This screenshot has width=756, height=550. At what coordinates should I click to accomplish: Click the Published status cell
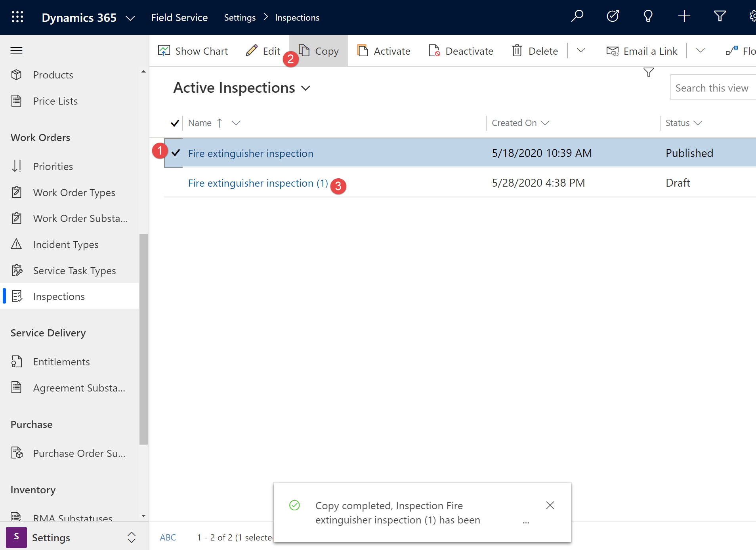(x=689, y=153)
